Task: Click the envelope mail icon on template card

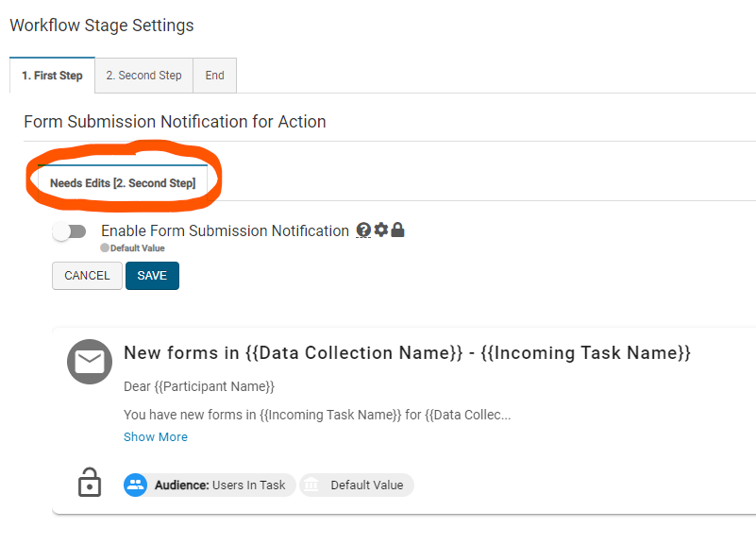Action: (90, 361)
